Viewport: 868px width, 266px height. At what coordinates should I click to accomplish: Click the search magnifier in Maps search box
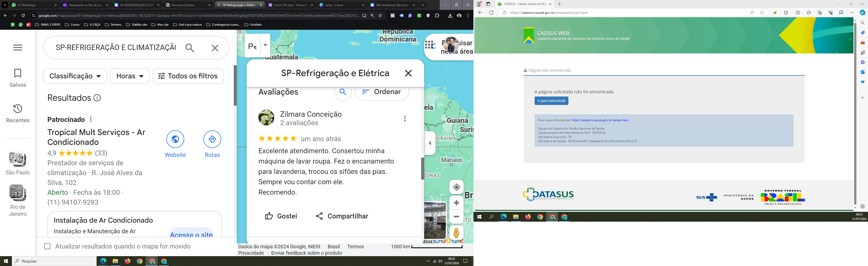click(190, 48)
